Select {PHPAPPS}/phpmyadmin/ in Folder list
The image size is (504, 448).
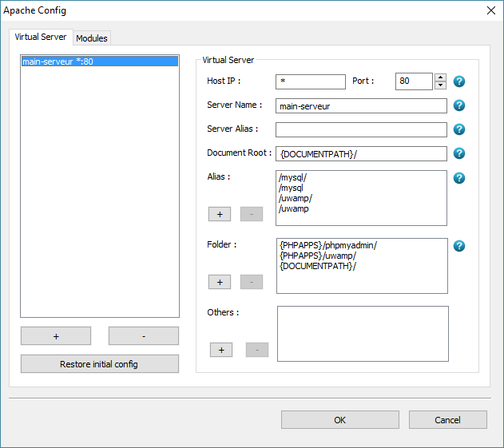tap(327, 245)
